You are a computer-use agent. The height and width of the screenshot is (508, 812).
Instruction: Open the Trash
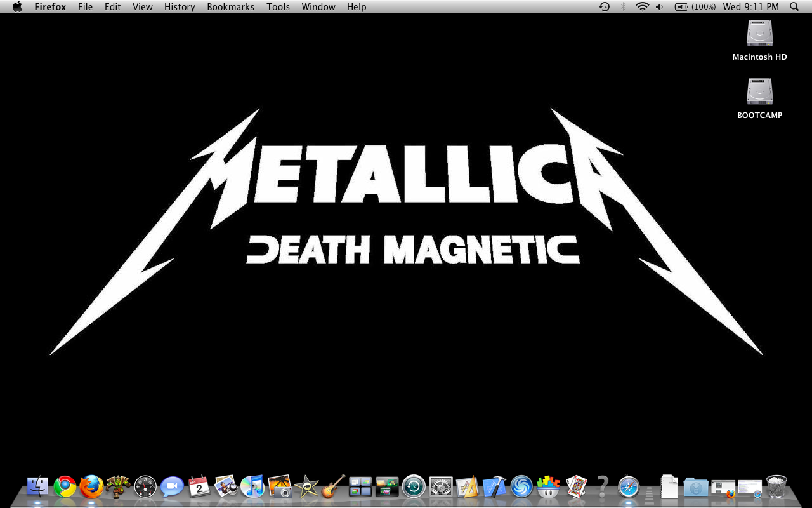(x=776, y=487)
